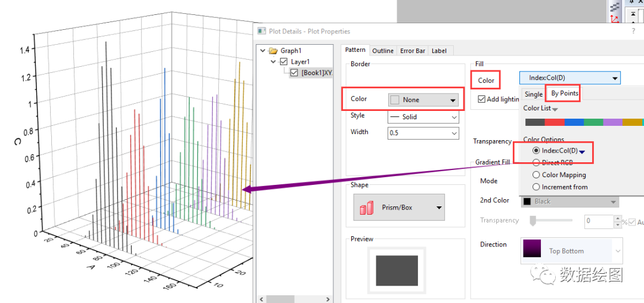Click the dark gray color list swatch
The height and width of the screenshot is (303, 644).
[535, 122]
